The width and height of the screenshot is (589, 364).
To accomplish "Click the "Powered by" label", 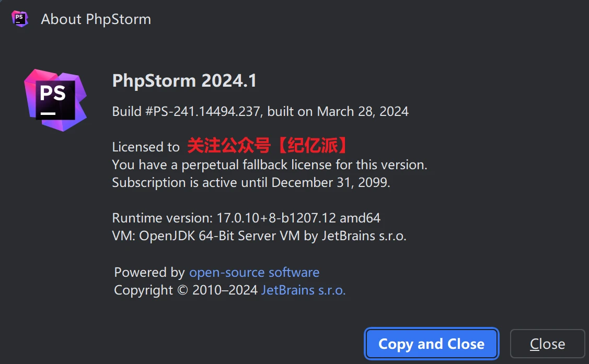I will coord(149,272).
